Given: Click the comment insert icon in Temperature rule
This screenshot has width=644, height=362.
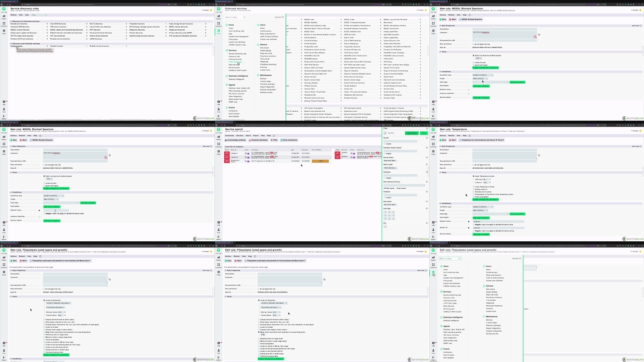Looking at the screenshot, I should 539,155.
